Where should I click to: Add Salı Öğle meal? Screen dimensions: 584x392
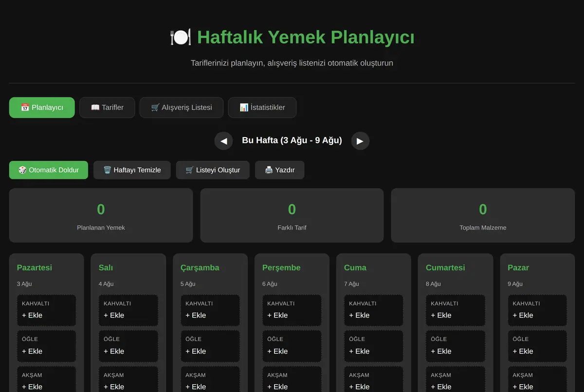(128, 346)
